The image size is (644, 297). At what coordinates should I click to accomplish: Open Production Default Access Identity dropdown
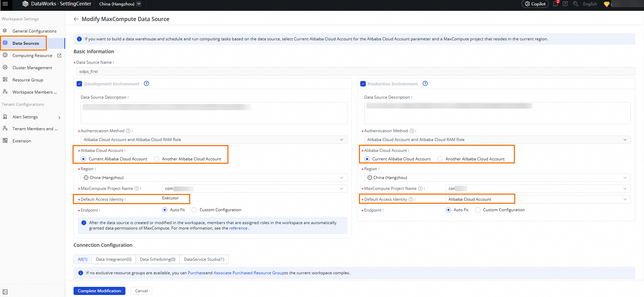538,199
